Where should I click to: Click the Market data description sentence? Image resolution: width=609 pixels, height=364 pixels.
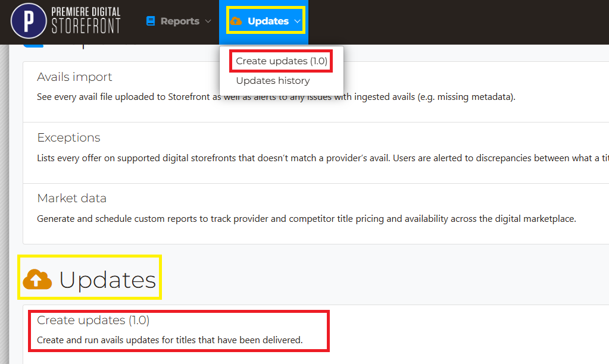point(306,218)
